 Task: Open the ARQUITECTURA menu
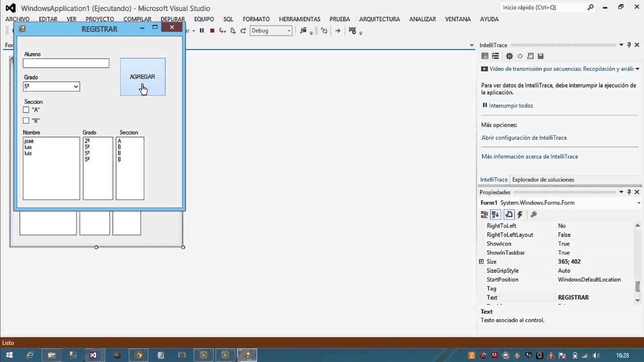tap(379, 19)
